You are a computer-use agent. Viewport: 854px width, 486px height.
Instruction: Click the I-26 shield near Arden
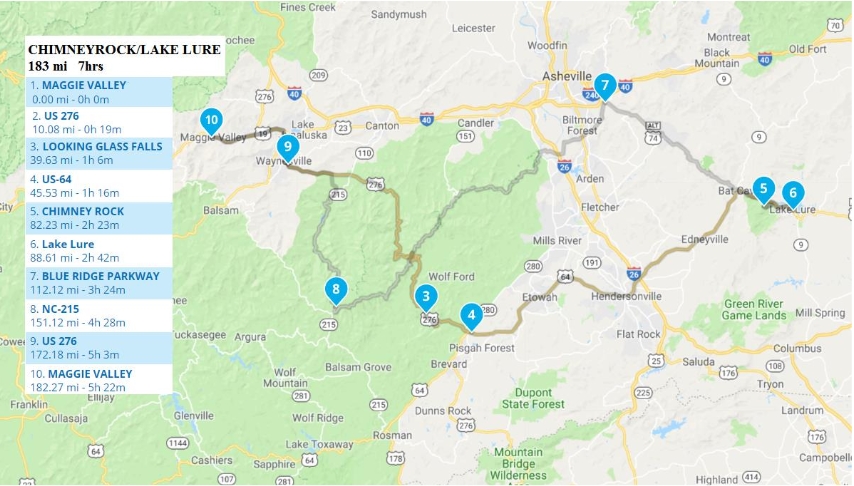tap(564, 166)
